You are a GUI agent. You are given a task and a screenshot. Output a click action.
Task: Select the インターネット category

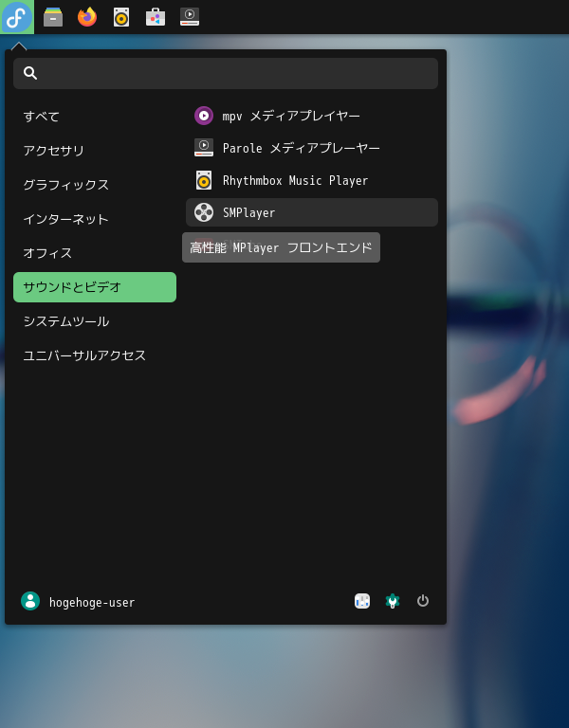point(95,219)
